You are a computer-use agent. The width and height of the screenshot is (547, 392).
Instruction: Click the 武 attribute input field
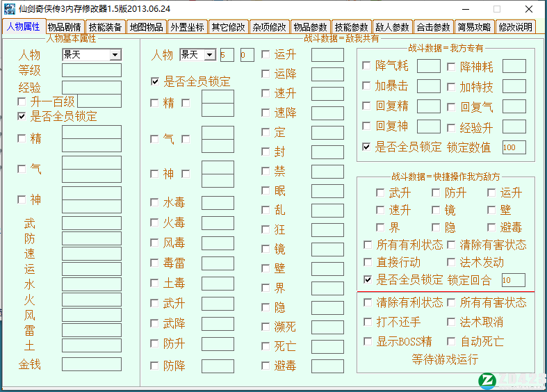pyautogui.click(x=92, y=223)
